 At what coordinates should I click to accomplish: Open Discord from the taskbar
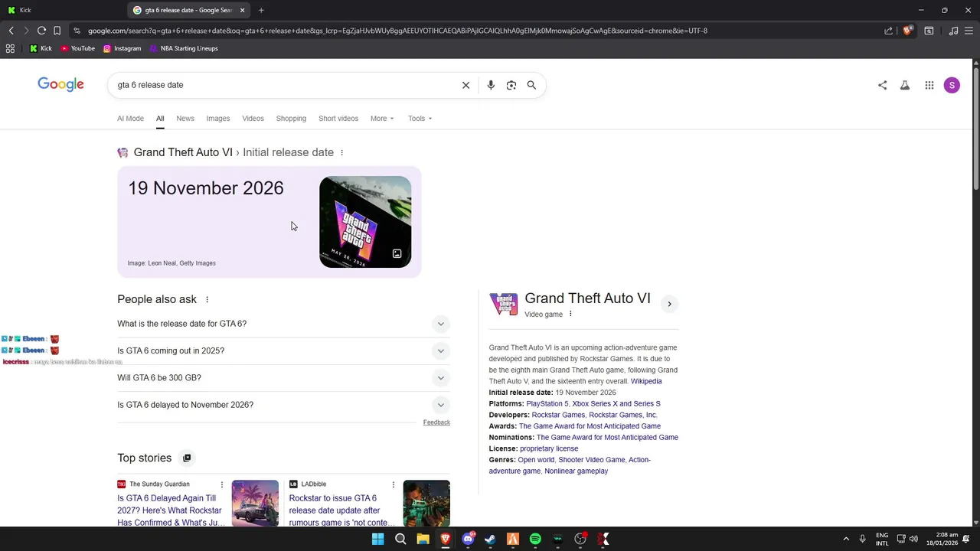pyautogui.click(x=468, y=539)
